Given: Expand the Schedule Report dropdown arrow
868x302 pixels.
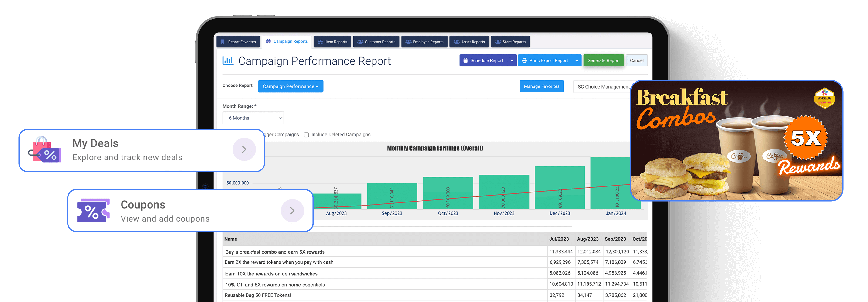Looking at the screenshot, I should 512,61.
